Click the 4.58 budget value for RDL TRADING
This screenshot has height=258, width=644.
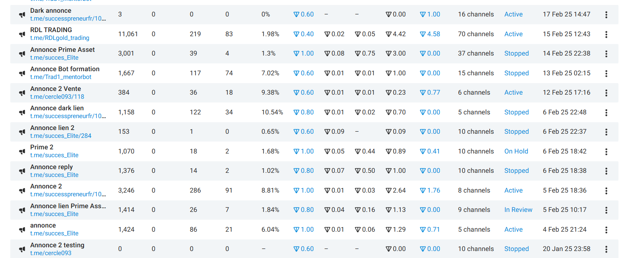(430, 34)
